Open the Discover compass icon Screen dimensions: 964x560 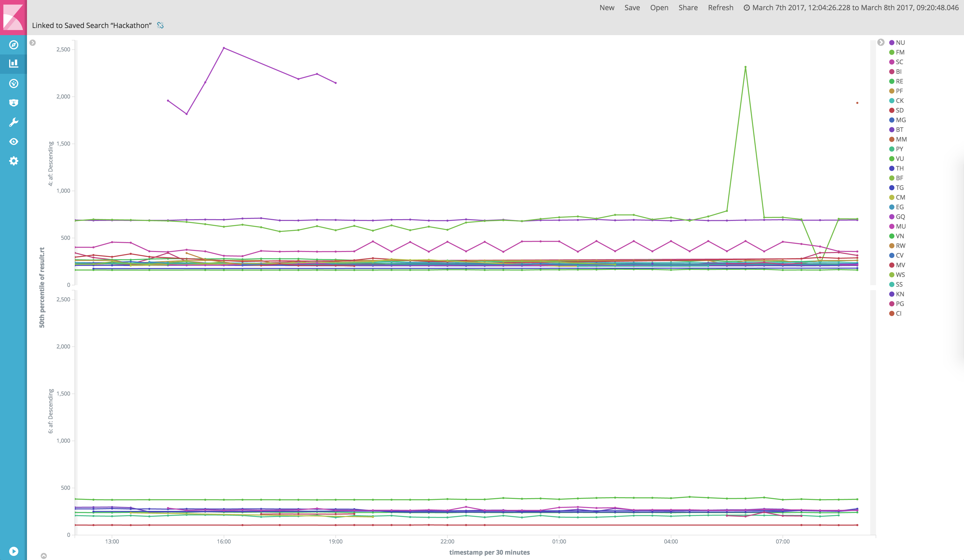[x=14, y=45]
